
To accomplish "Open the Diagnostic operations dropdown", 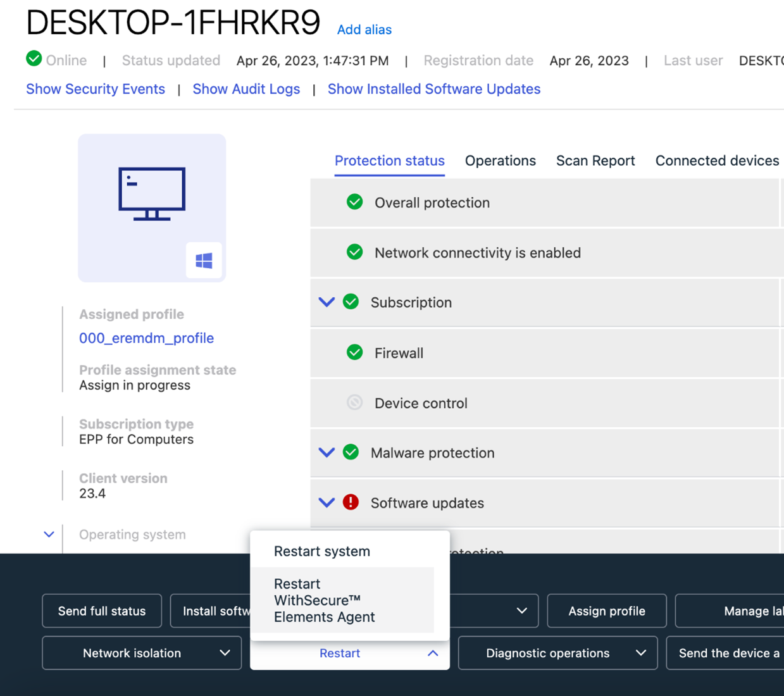I will [x=557, y=653].
